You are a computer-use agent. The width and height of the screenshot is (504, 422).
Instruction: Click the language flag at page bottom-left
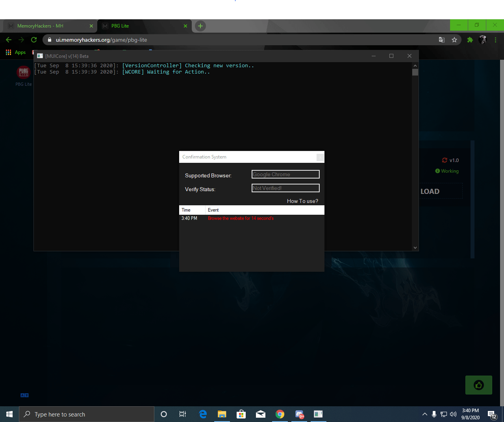point(24,395)
